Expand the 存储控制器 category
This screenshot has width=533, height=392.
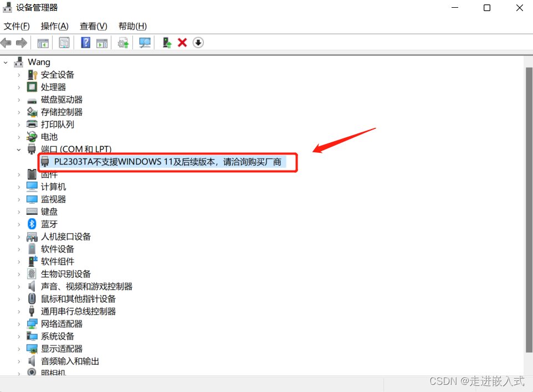[x=19, y=112]
